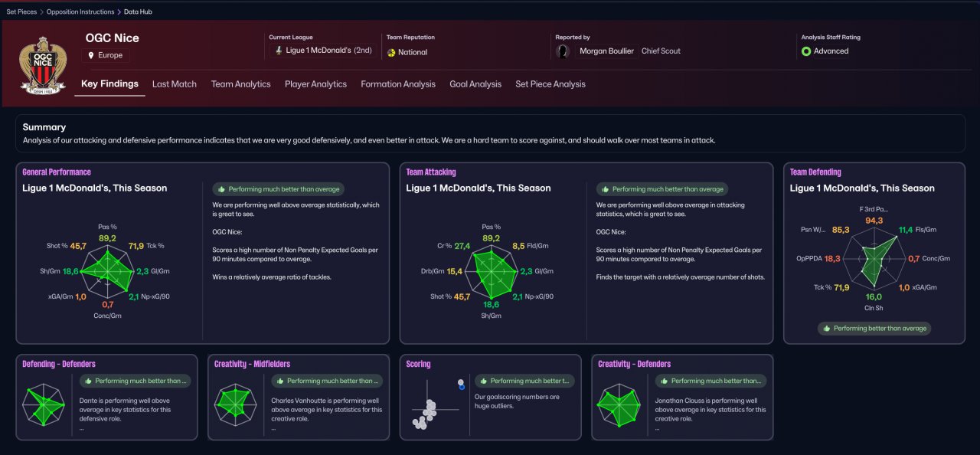Viewport: 980px width, 455px height.
Task: Click thumbs-up icon in Creativity - Defenders card
Action: tap(665, 381)
